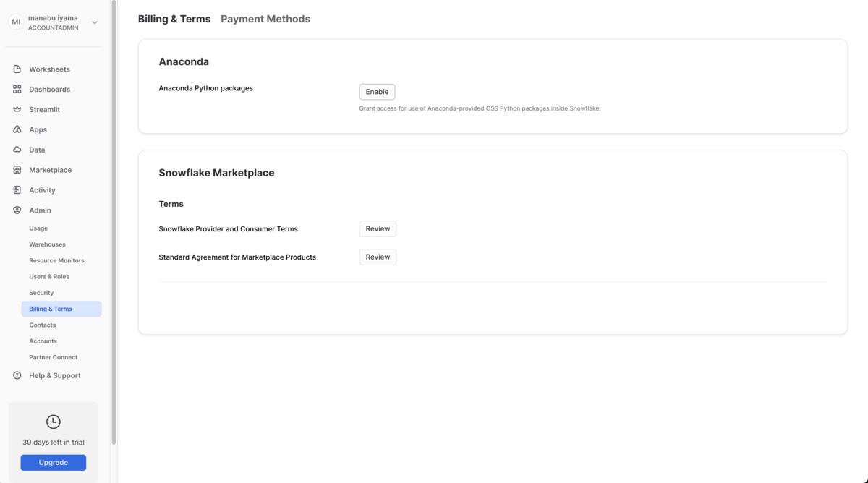
Task: Open Worksheets from the sidebar
Action: 49,69
